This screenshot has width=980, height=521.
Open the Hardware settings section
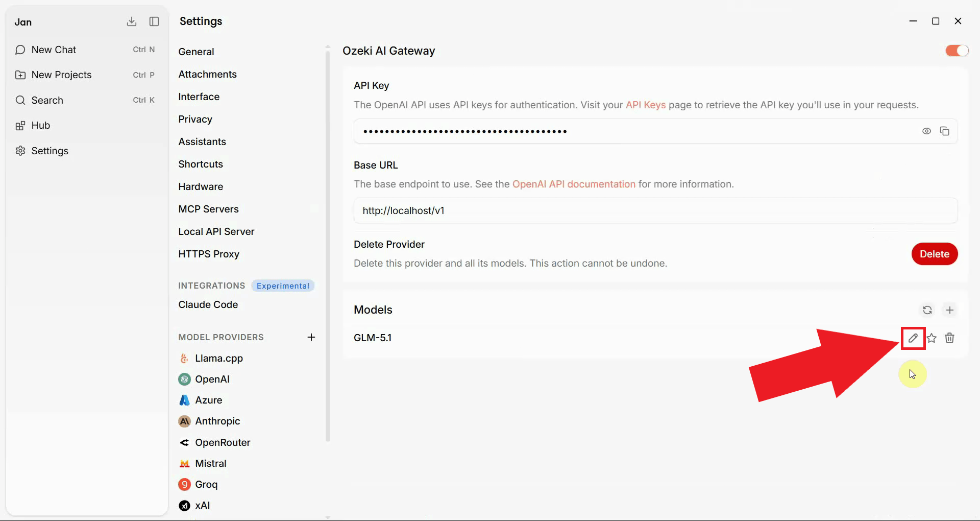[201, 186]
